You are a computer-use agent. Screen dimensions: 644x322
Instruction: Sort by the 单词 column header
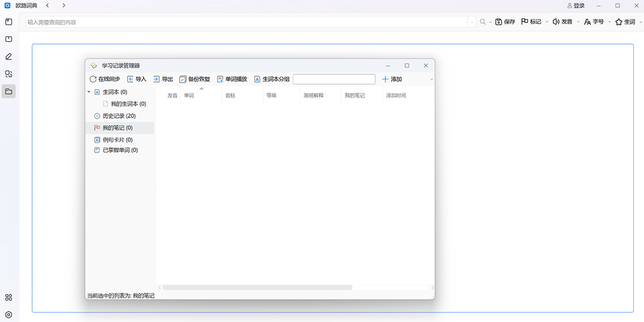[189, 96]
